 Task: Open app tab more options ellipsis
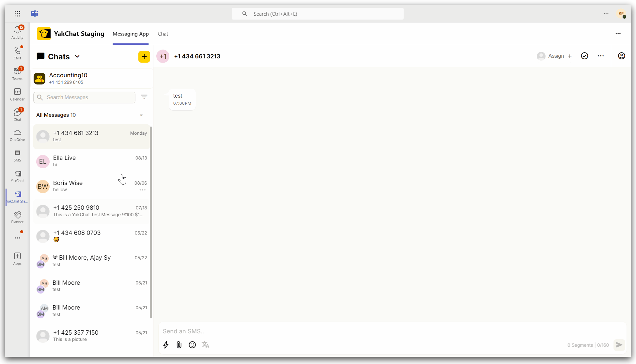click(618, 34)
